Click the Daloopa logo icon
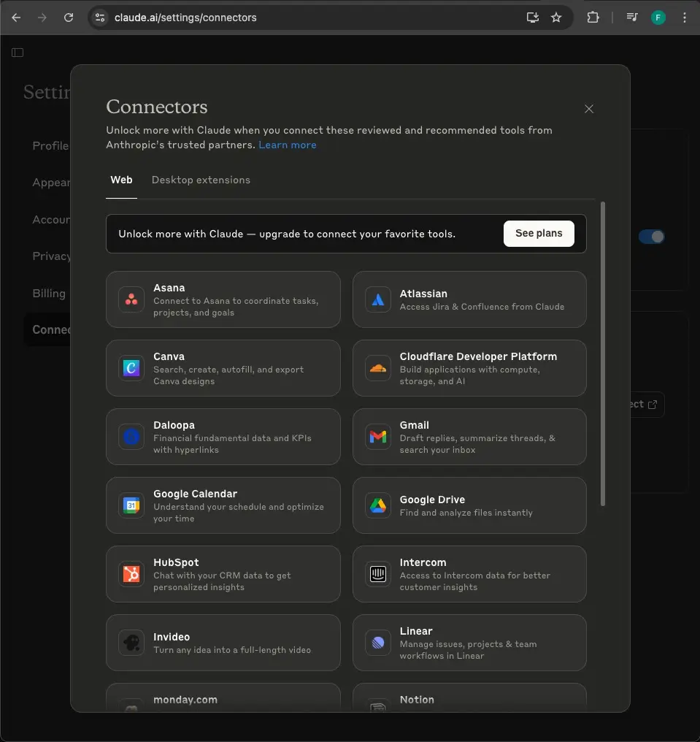The image size is (700, 742). pyautogui.click(x=131, y=437)
